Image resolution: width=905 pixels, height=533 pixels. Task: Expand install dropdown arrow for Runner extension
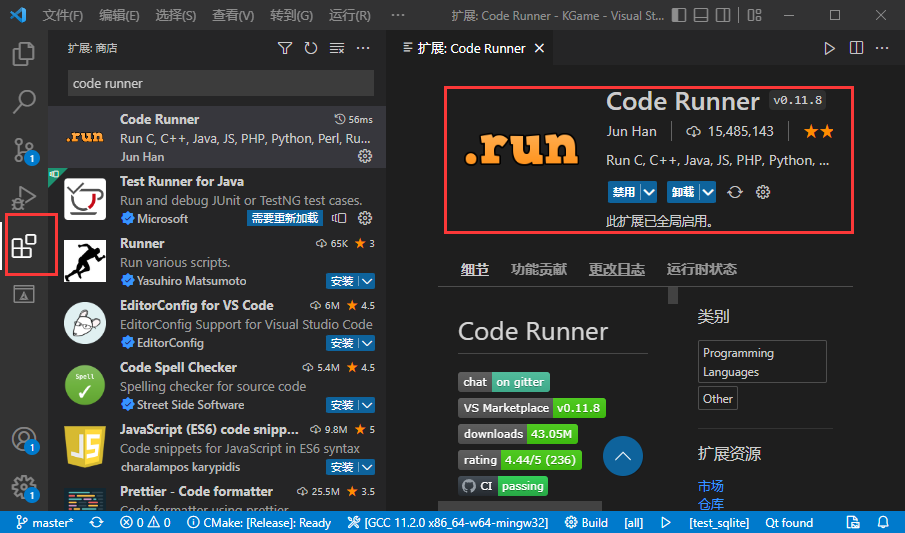[x=367, y=281]
